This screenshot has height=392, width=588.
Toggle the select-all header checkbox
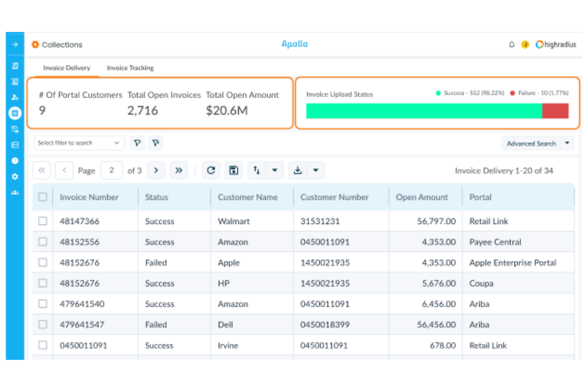tap(43, 197)
